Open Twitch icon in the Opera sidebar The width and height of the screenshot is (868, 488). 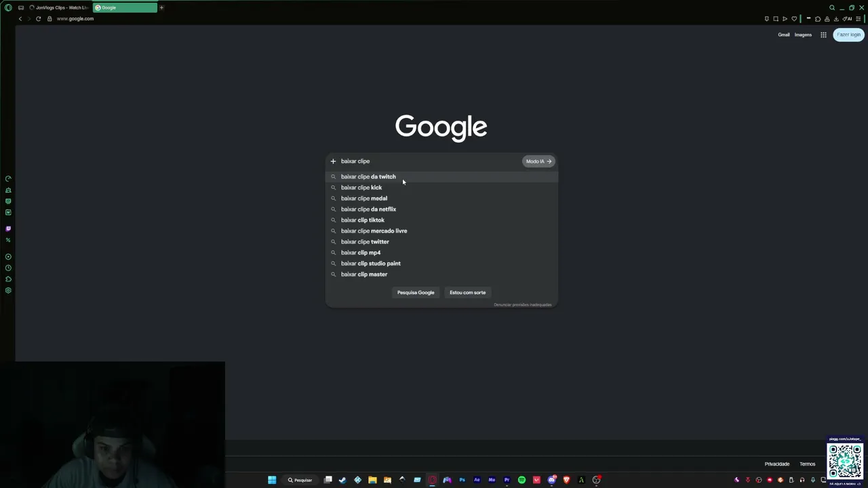[x=8, y=229]
